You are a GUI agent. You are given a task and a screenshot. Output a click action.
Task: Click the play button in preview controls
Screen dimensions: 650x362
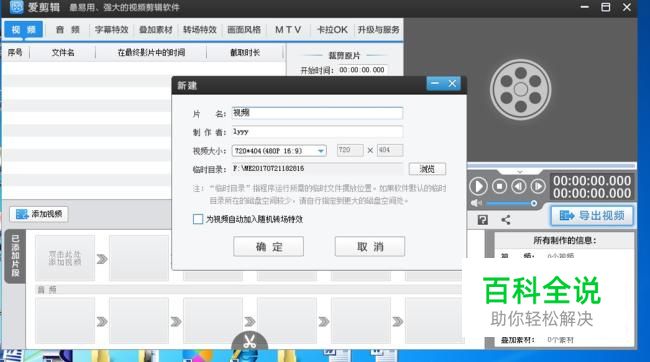click(478, 186)
